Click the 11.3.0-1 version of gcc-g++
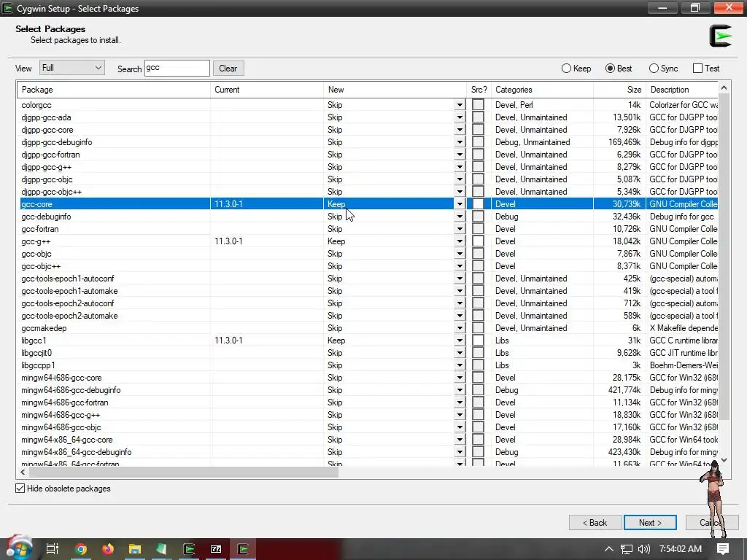This screenshot has width=747, height=560. 228,241
